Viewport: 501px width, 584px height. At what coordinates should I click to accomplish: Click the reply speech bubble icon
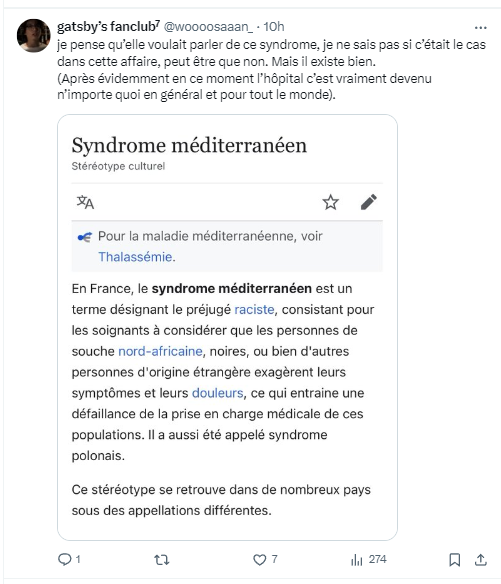(64, 559)
